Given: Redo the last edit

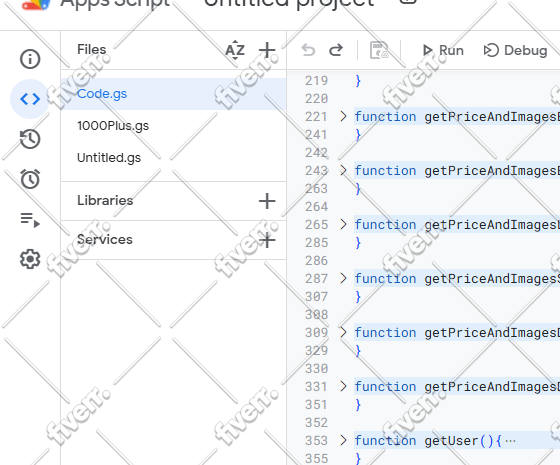Looking at the screenshot, I should tap(336, 50).
